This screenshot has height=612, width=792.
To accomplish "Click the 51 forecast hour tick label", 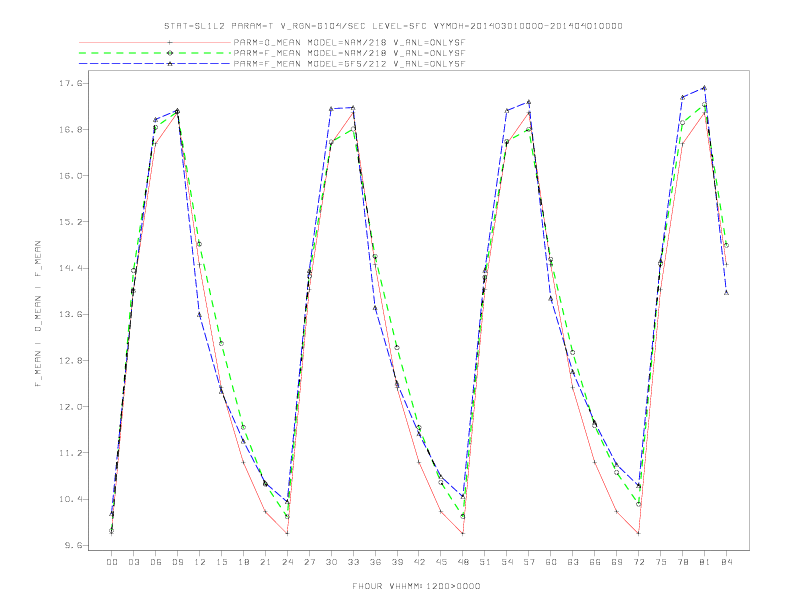I will [485, 562].
